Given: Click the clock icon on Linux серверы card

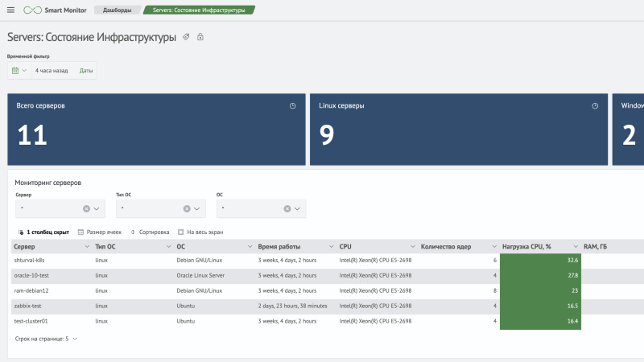Looking at the screenshot, I should [595, 106].
